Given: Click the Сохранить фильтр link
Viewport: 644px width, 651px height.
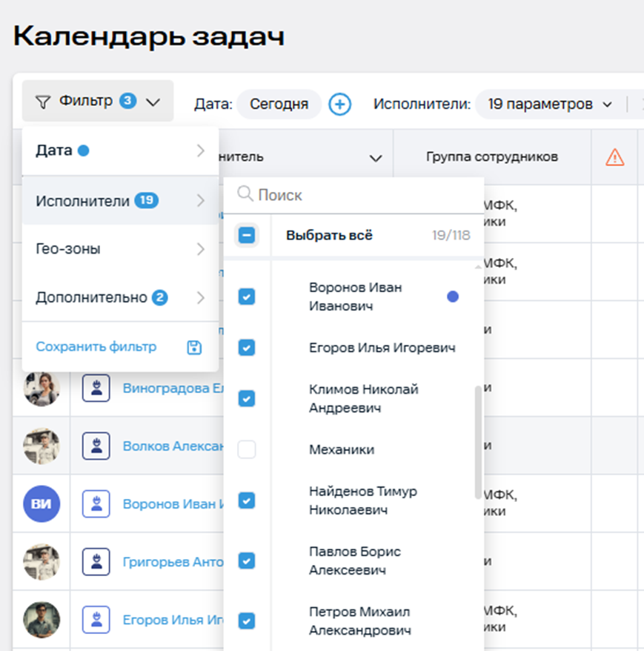Looking at the screenshot, I should 96,347.
